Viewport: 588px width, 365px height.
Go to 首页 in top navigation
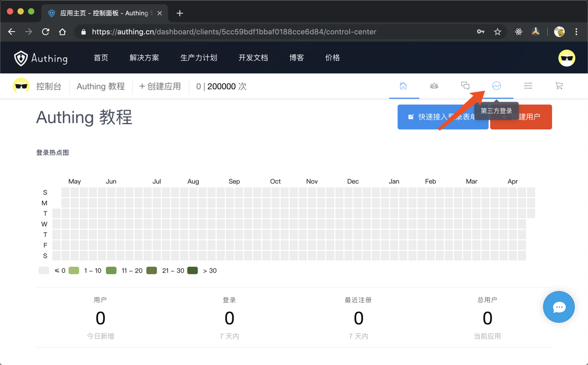(x=101, y=58)
